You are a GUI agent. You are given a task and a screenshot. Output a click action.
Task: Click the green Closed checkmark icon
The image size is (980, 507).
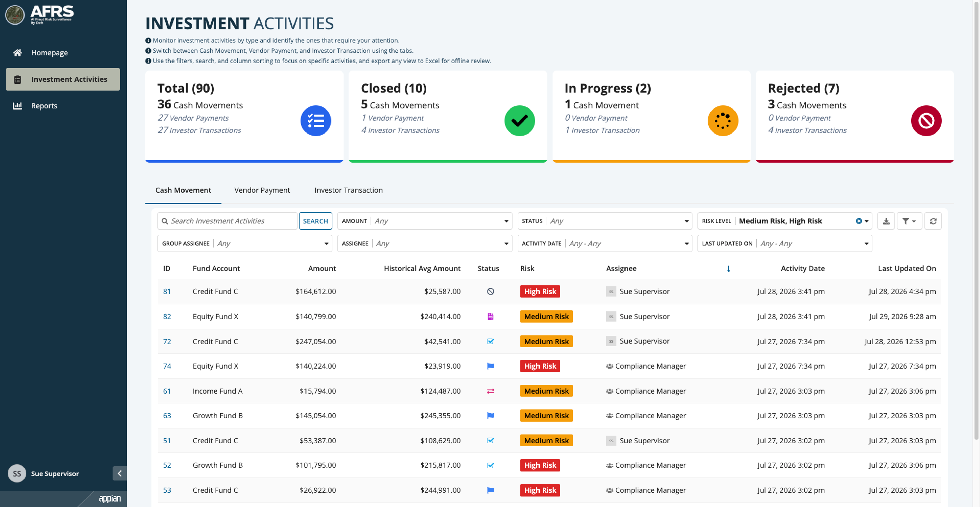point(519,121)
